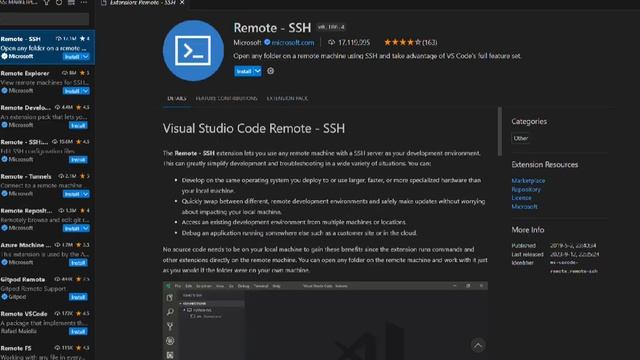Switch to the Details tab
The height and width of the screenshot is (360, 640).
point(177,98)
